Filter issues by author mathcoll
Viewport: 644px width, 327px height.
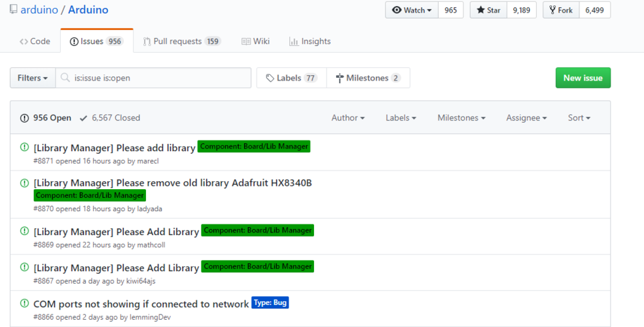pyautogui.click(x=151, y=245)
